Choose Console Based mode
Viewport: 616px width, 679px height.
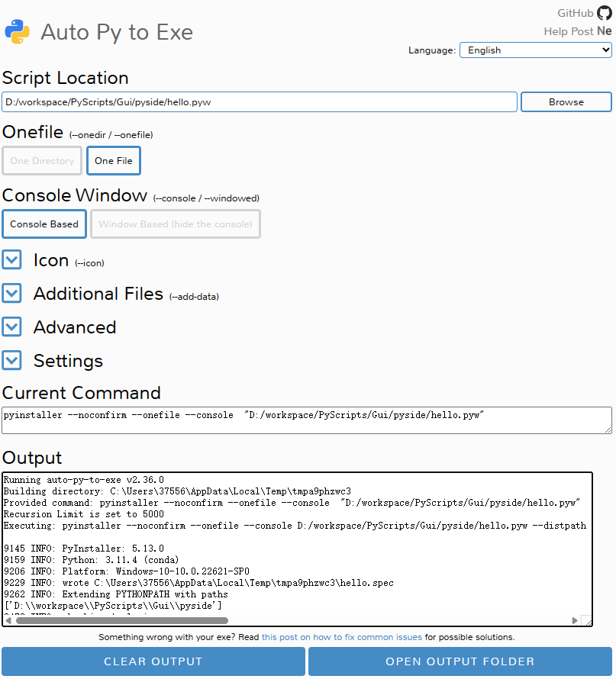(44, 224)
